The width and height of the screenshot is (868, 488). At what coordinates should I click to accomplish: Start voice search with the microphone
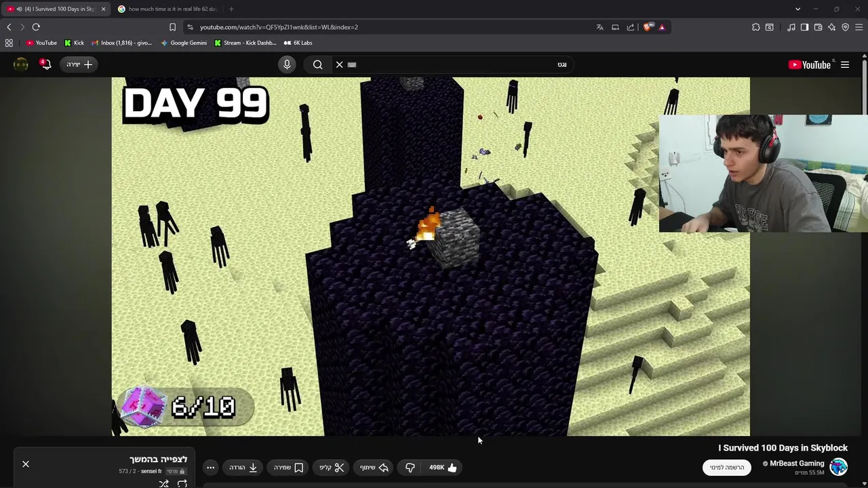[x=287, y=64]
